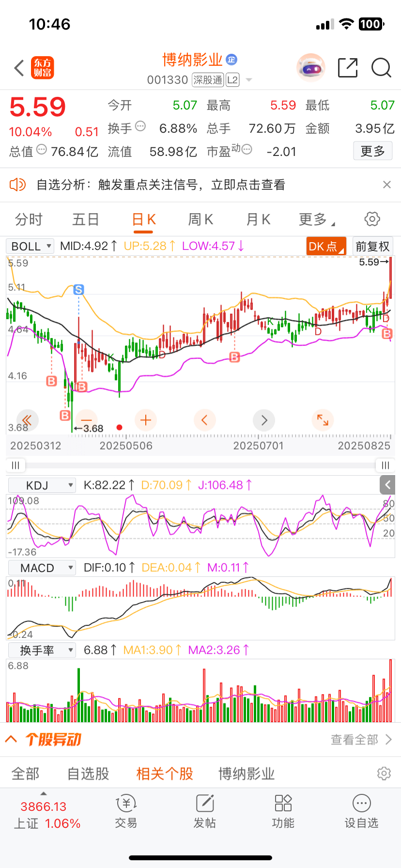Tap the DIF:0.10 MACD value
The height and width of the screenshot is (868, 401).
tap(109, 567)
